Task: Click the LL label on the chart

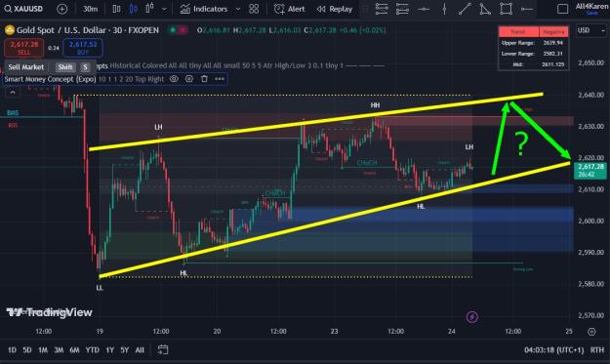Action: [x=100, y=288]
